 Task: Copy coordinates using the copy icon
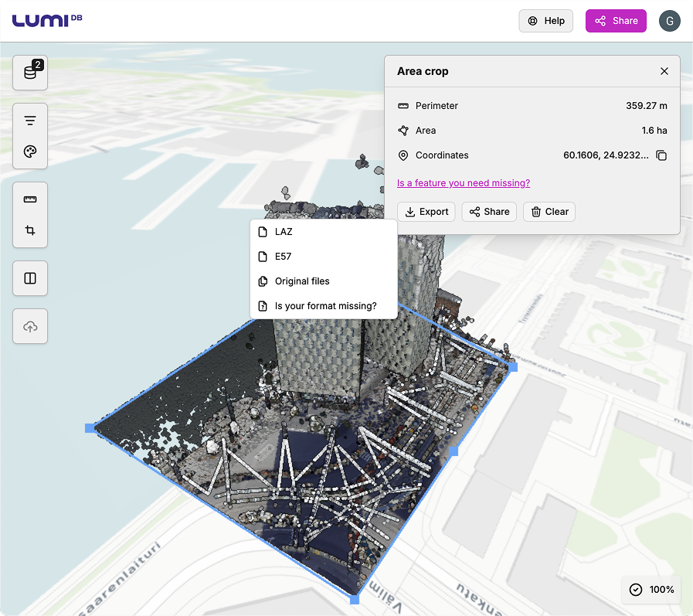(661, 155)
